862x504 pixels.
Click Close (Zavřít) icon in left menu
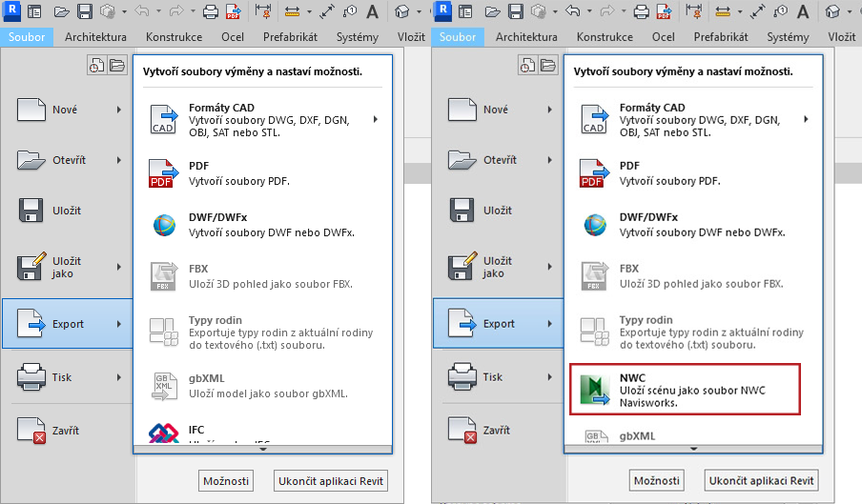(x=33, y=430)
